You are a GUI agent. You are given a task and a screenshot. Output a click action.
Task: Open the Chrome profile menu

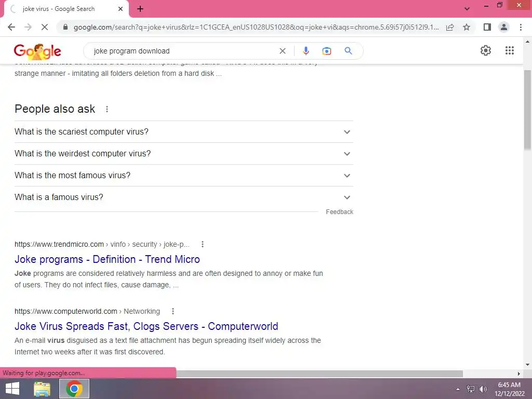point(504,27)
